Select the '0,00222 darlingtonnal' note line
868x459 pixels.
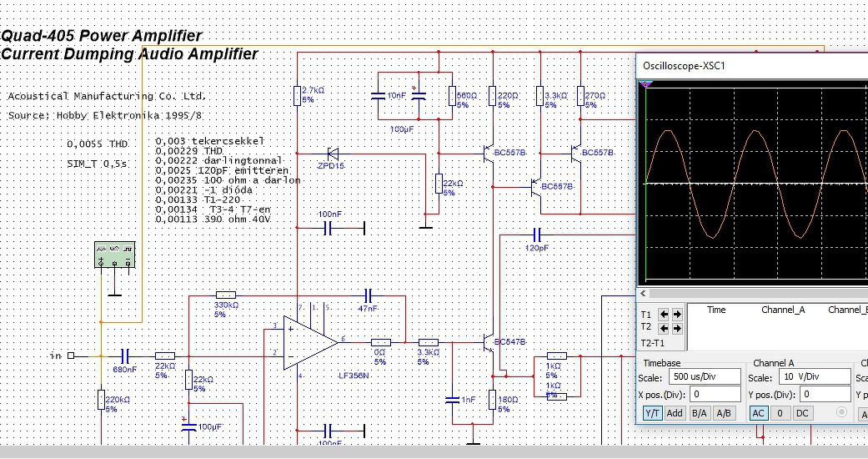[219, 161]
